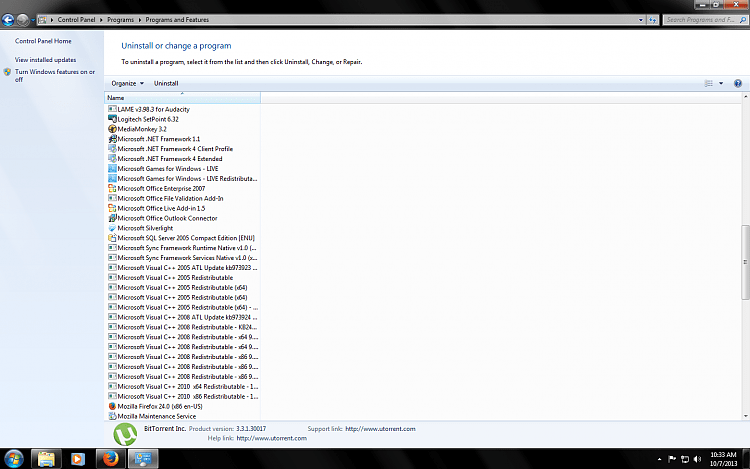Go back with the Back arrow button
This screenshot has height=469, width=750.
coord(8,20)
